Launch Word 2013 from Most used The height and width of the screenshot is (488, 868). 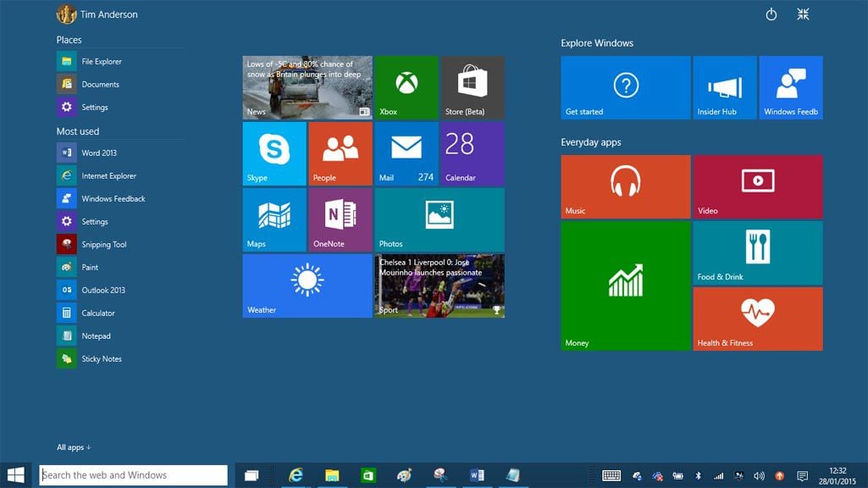pos(119,152)
